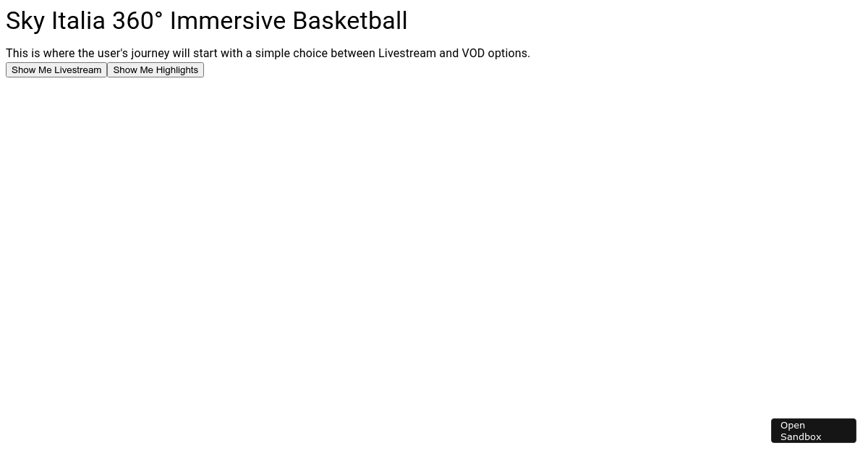Click the word "simple" in the description

pos(272,54)
